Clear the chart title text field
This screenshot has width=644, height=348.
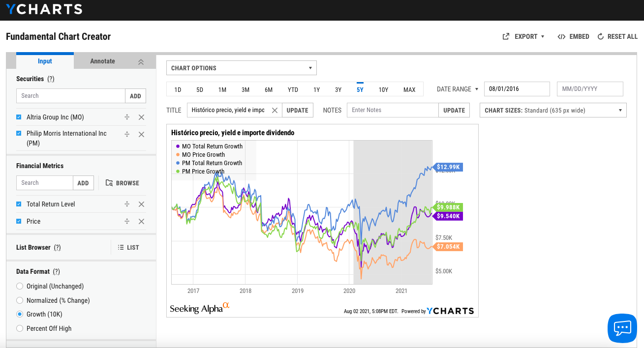[275, 110]
